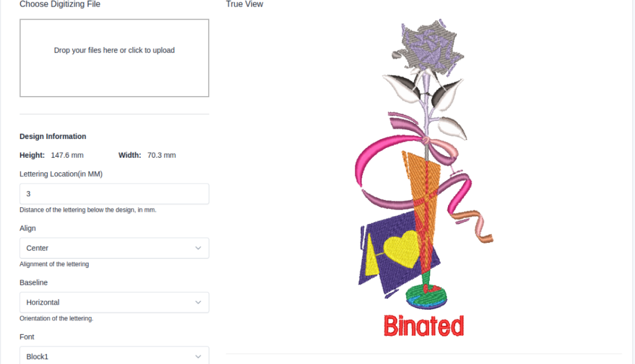Click the Align dropdown chevron arrow
Screen dimensions: 635x364
(x=198, y=248)
